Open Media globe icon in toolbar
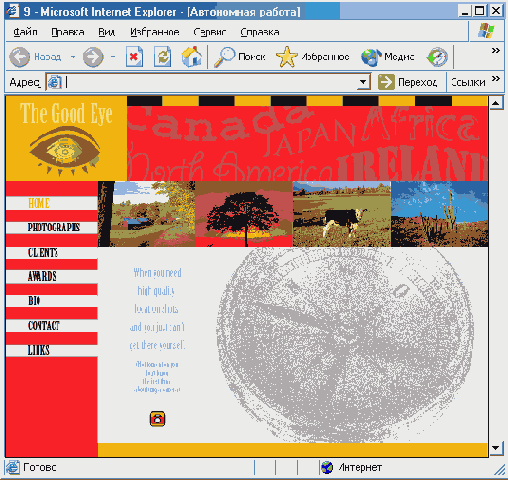The width and height of the screenshot is (508, 480). tap(371, 57)
